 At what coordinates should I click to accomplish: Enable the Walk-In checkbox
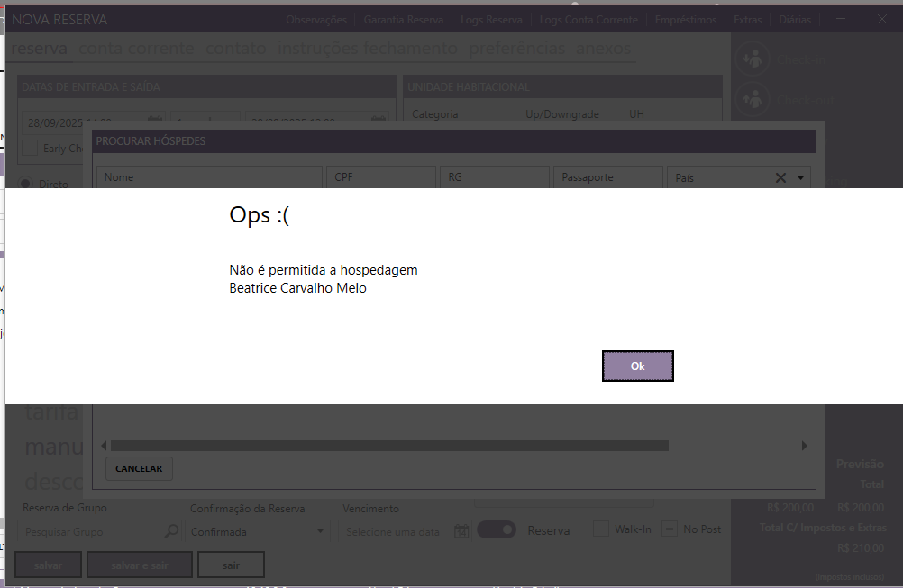tap(600, 529)
